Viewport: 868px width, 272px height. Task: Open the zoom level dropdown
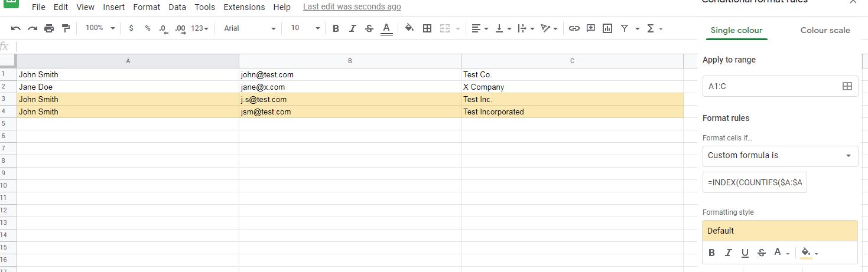[100, 28]
